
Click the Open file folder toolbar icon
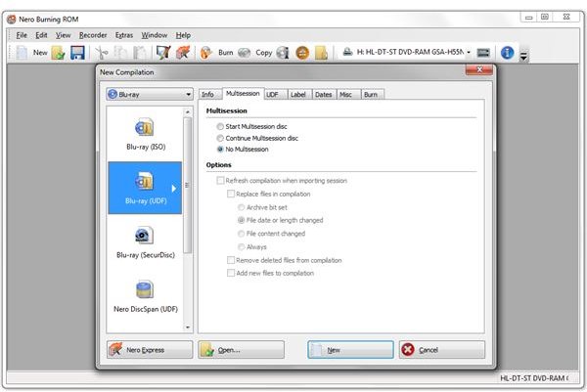click(x=58, y=53)
